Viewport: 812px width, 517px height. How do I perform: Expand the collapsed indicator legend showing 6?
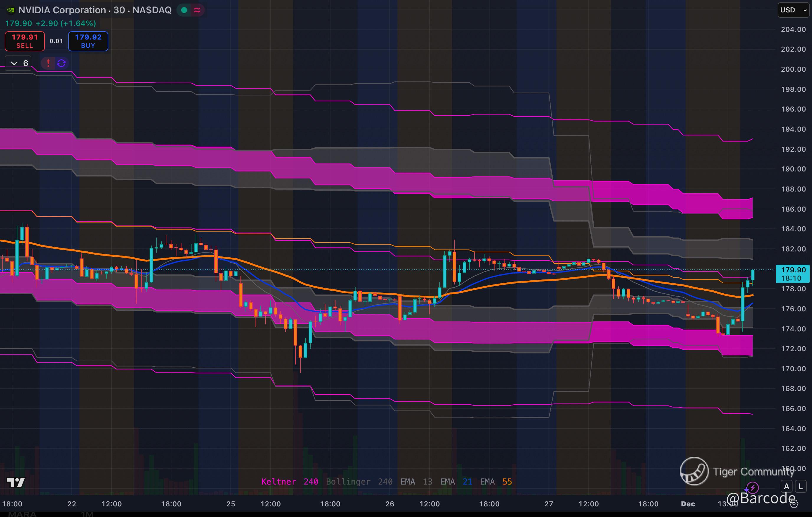pos(18,63)
